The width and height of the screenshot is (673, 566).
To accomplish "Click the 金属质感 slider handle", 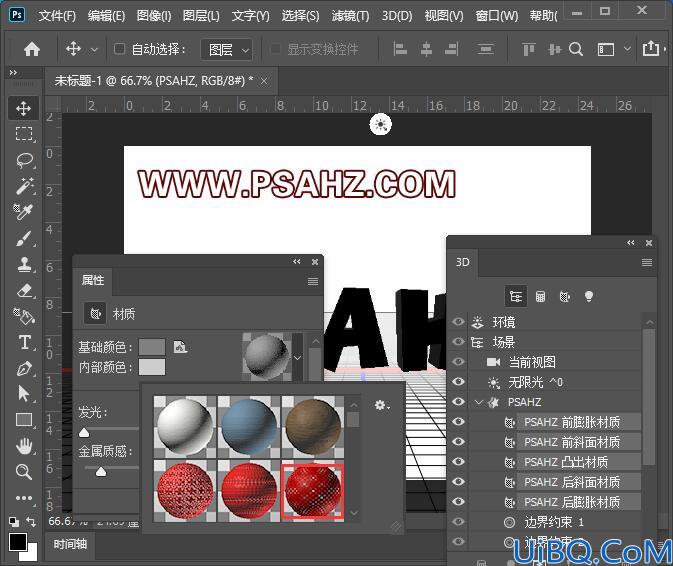I will tap(101, 472).
